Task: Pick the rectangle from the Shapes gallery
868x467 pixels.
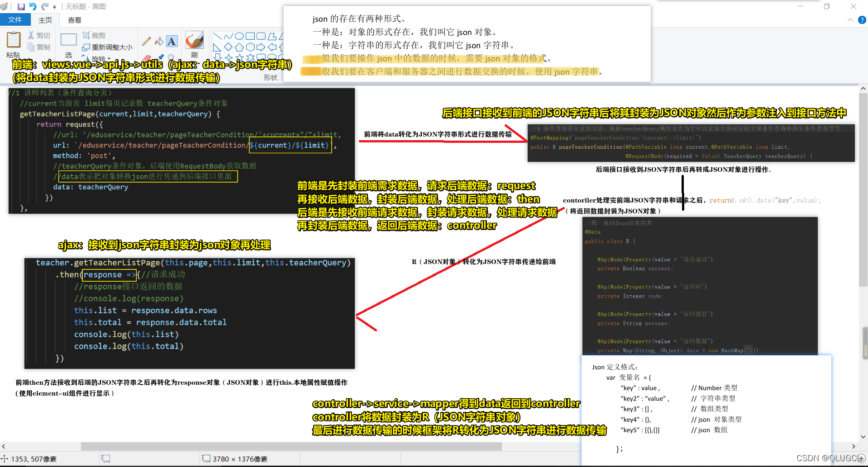Action: tap(251, 36)
